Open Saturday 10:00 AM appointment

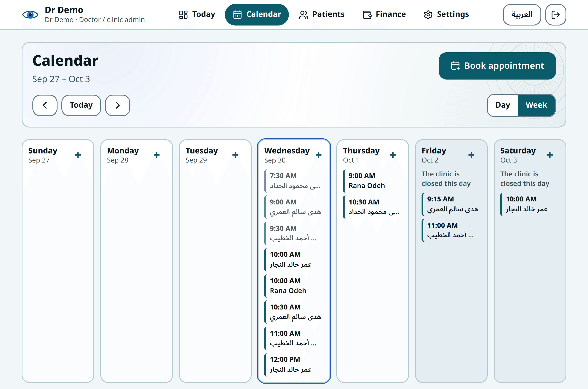click(x=530, y=204)
